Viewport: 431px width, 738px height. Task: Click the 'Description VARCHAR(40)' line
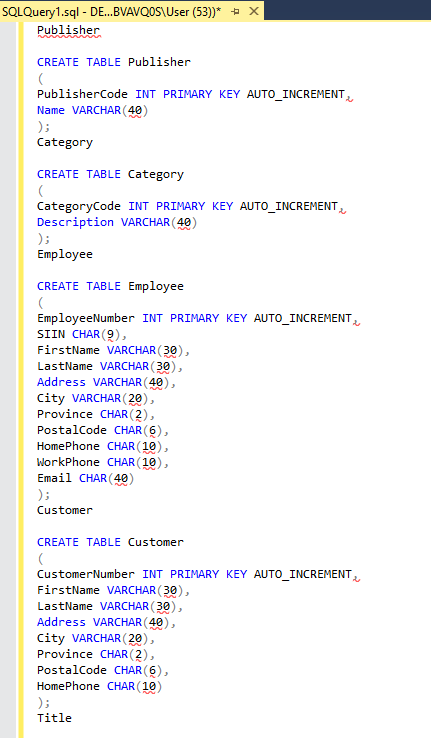click(x=117, y=222)
